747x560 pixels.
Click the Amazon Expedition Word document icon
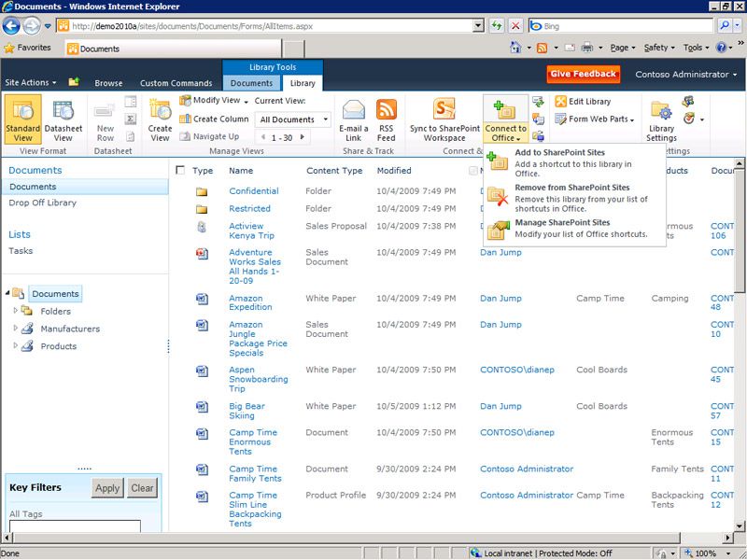tap(202, 299)
